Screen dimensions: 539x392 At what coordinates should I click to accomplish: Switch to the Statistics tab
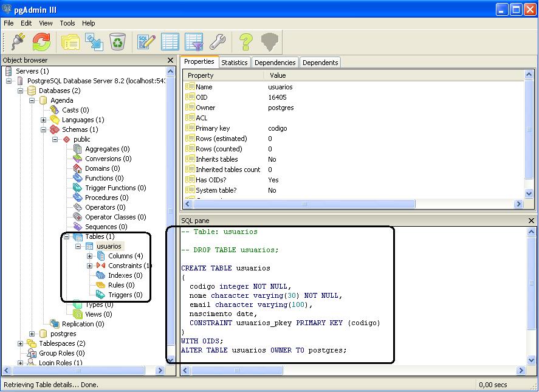click(235, 62)
